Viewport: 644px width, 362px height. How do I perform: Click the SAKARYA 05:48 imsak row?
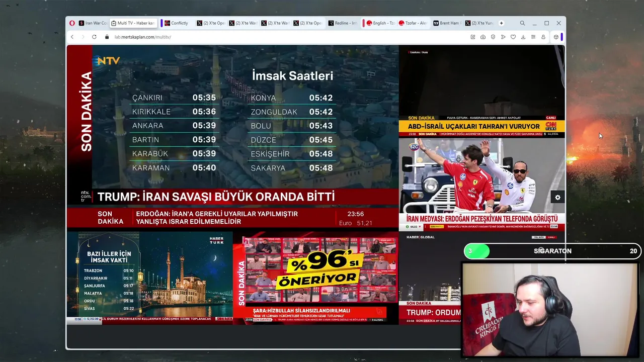coord(292,168)
